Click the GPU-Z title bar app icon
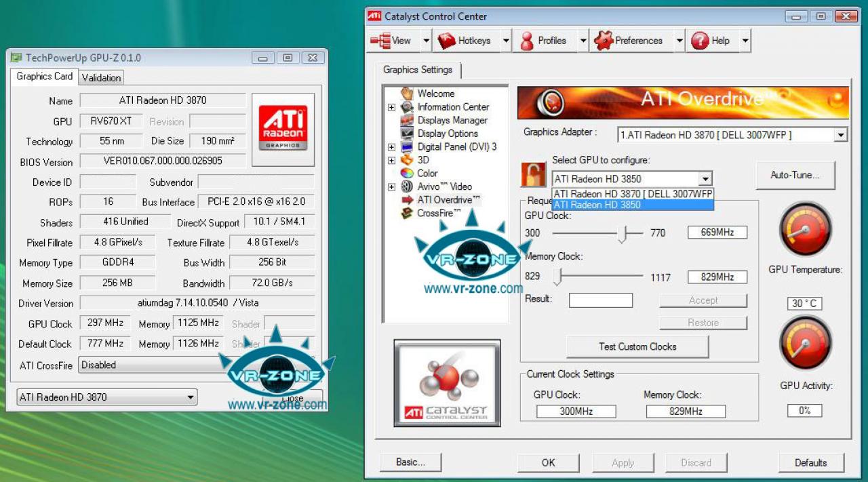Image resolution: width=868 pixels, height=482 pixels. click(16, 58)
